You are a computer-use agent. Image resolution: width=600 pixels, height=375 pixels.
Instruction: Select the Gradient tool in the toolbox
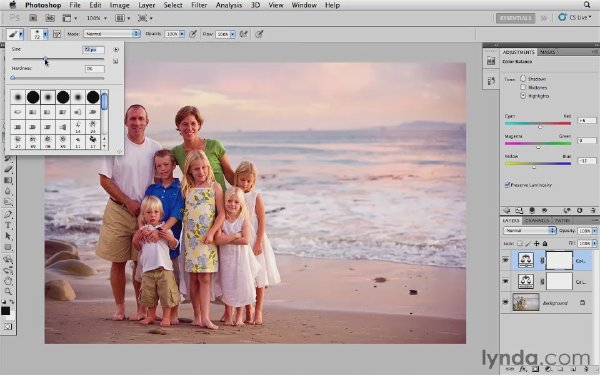[x=8, y=180]
